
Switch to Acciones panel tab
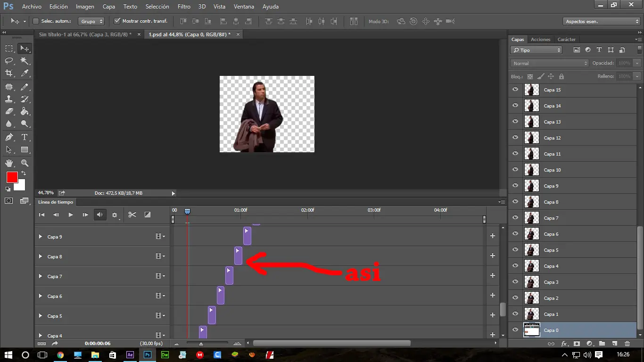(540, 40)
